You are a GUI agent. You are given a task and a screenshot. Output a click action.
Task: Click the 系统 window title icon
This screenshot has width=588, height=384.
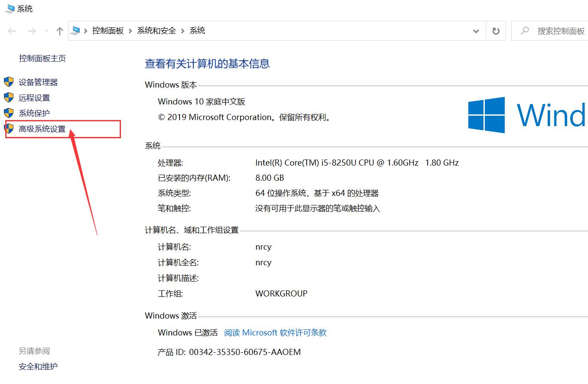(x=9, y=9)
